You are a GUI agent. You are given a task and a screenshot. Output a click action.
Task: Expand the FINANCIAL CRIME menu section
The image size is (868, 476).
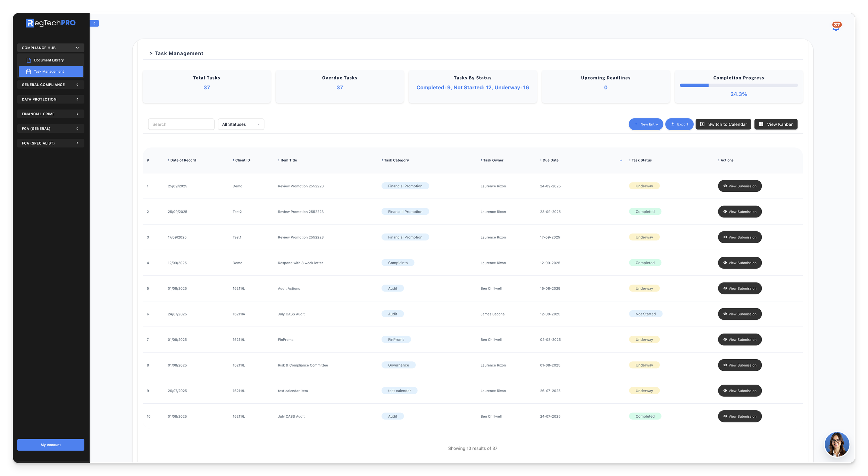pos(51,114)
